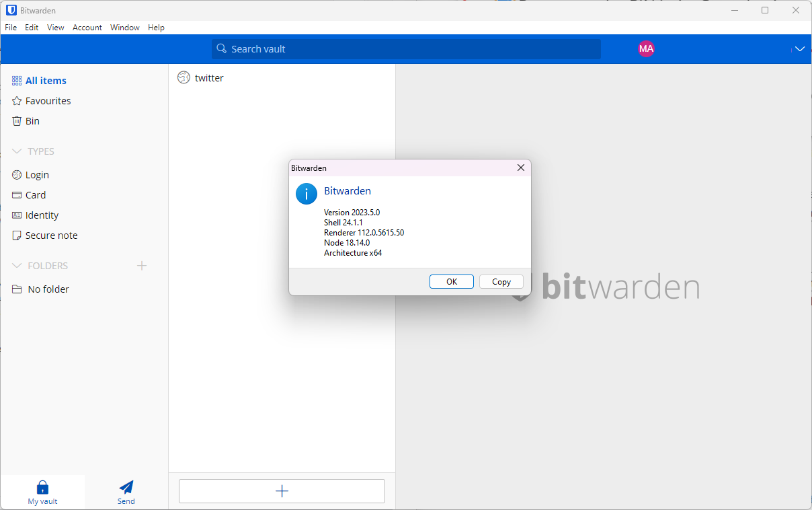Open the Send tab paper plane
The image size is (812, 510).
(126, 487)
